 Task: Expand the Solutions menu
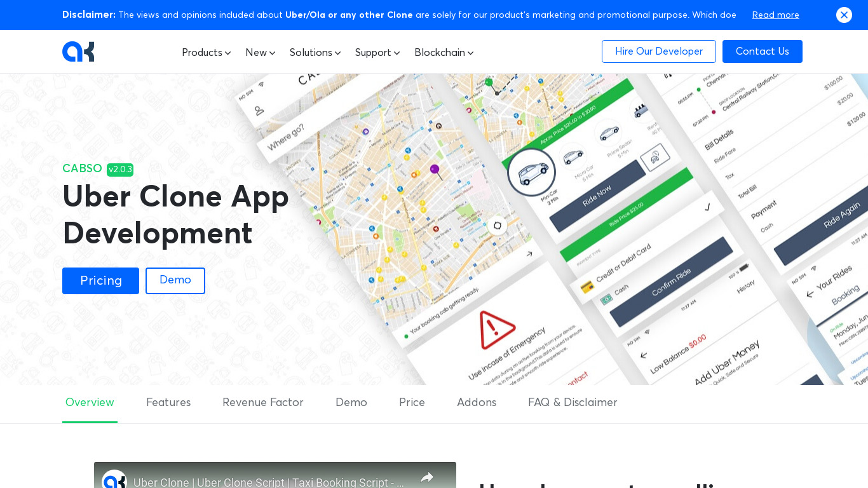[x=315, y=53]
